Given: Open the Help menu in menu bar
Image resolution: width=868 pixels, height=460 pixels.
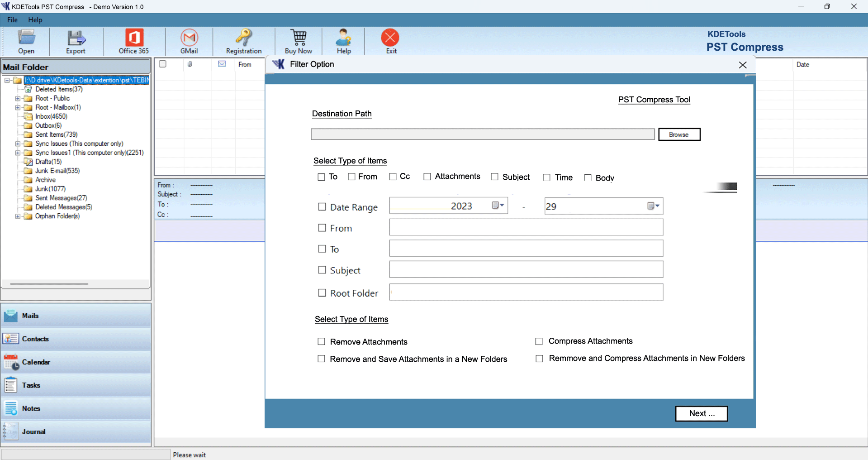Looking at the screenshot, I should click(x=35, y=20).
